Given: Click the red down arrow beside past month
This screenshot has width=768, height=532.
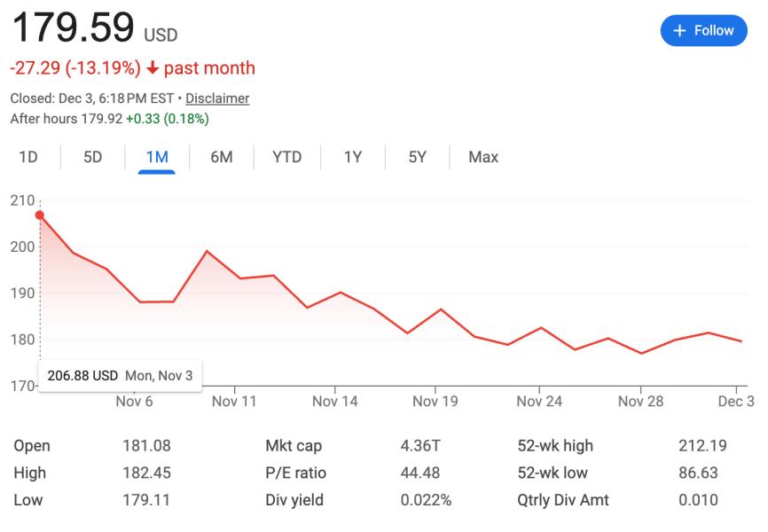Looking at the screenshot, I should pos(153,68).
